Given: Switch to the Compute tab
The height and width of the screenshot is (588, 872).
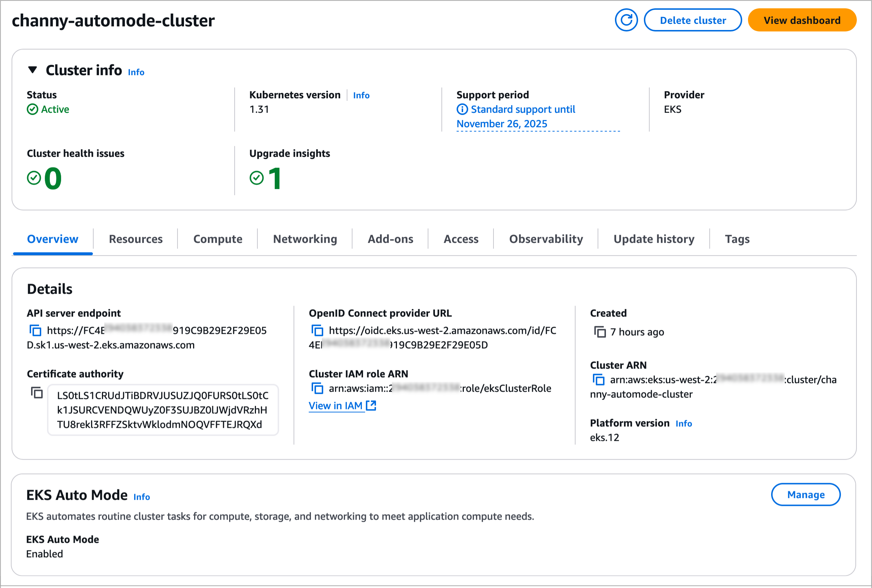Looking at the screenshot, I should click(217, 239).
